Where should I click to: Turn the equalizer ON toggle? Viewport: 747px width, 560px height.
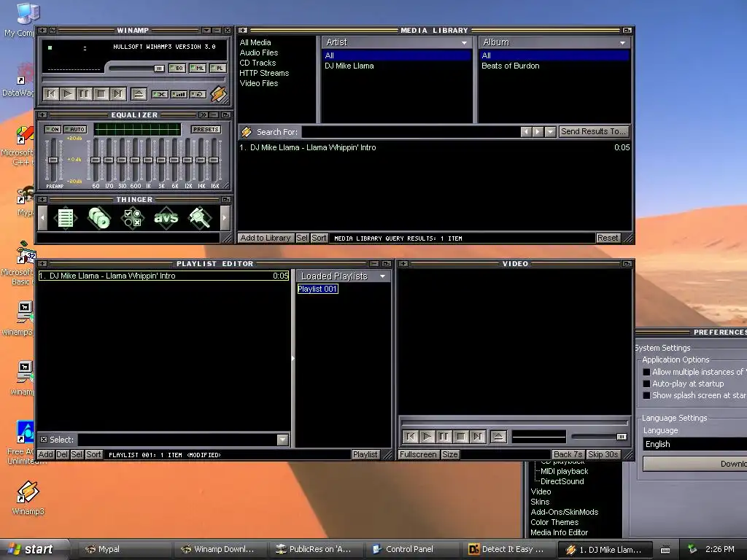53,130
